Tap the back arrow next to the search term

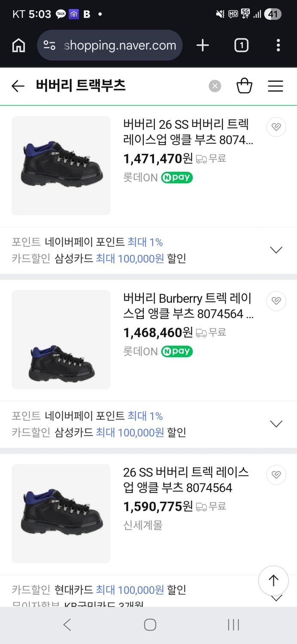click(x=18, y=85)
